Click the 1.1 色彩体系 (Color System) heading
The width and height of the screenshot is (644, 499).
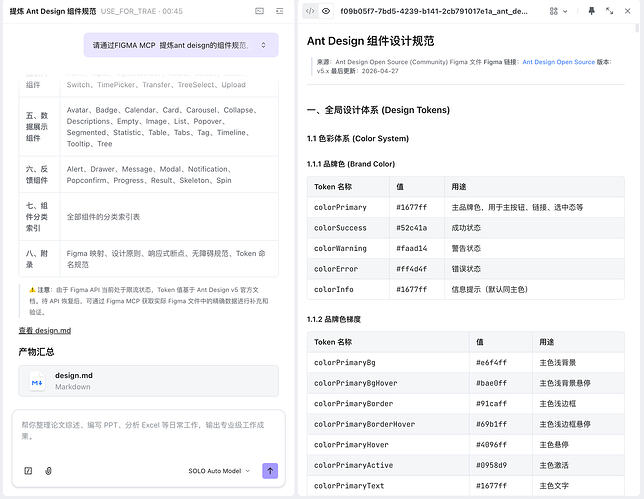tap(358, 138)
